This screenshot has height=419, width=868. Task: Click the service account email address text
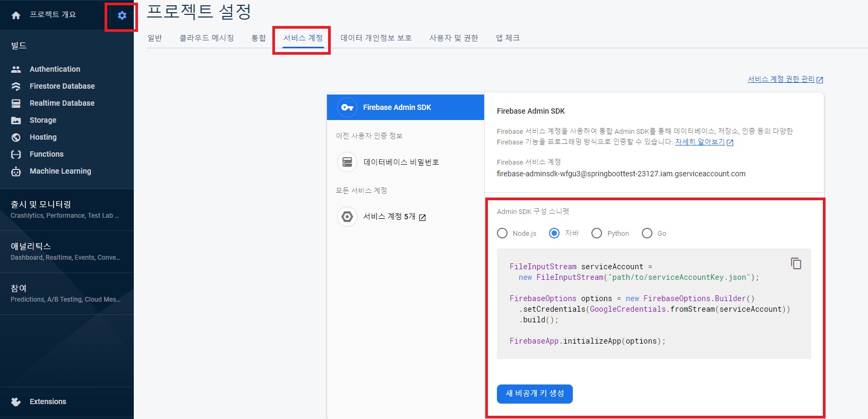point(621,174)
